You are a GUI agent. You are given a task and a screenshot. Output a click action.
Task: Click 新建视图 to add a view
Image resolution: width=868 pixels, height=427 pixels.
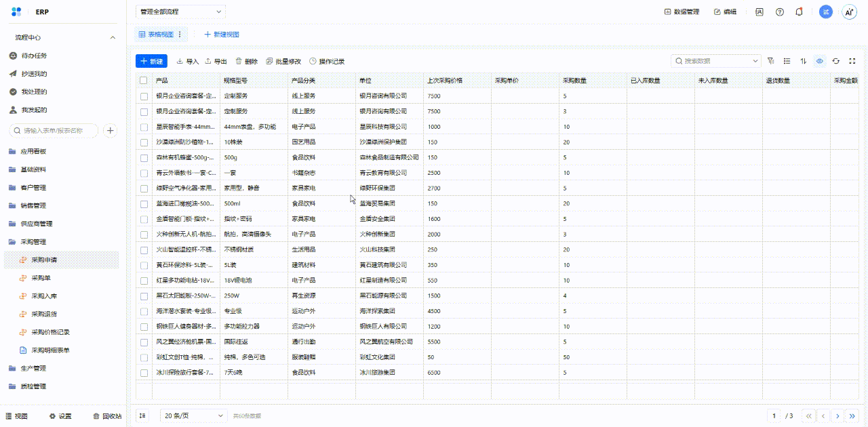(x=222, y=34)
